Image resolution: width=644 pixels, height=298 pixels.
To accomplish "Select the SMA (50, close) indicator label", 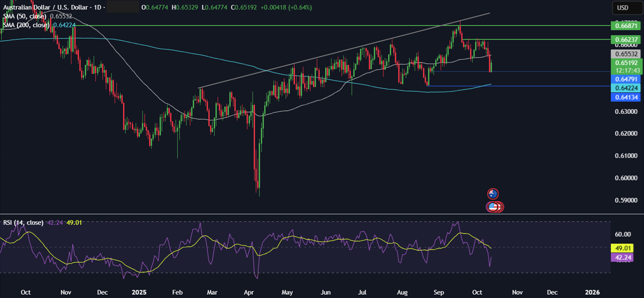I will click(26, 16).
